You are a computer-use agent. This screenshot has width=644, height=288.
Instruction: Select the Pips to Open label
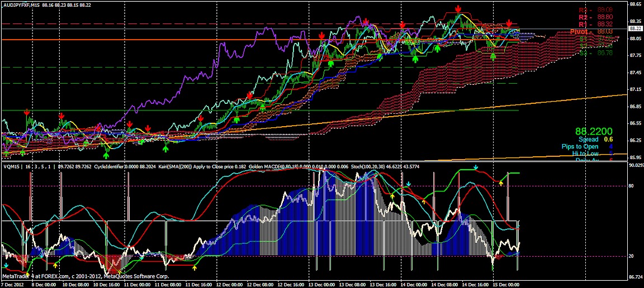point(580,147)
